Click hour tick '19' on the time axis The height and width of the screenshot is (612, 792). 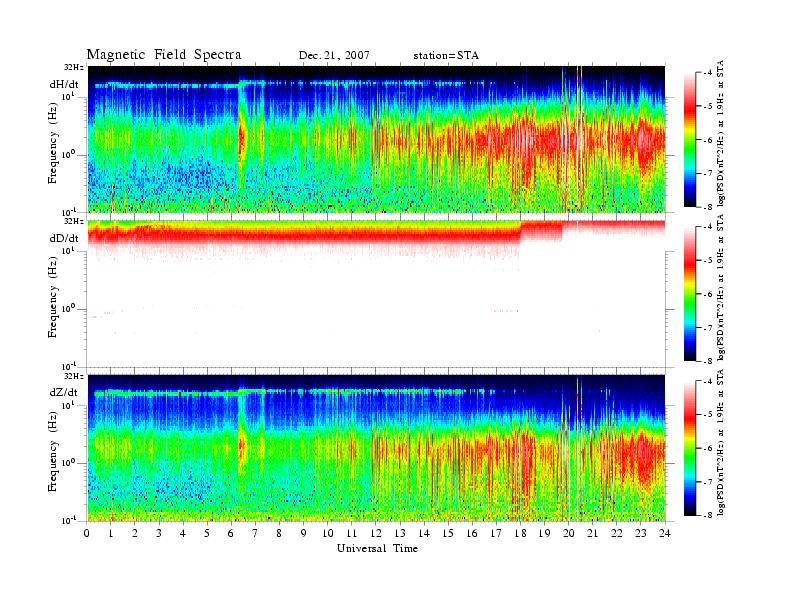click(x=544, y=534)
